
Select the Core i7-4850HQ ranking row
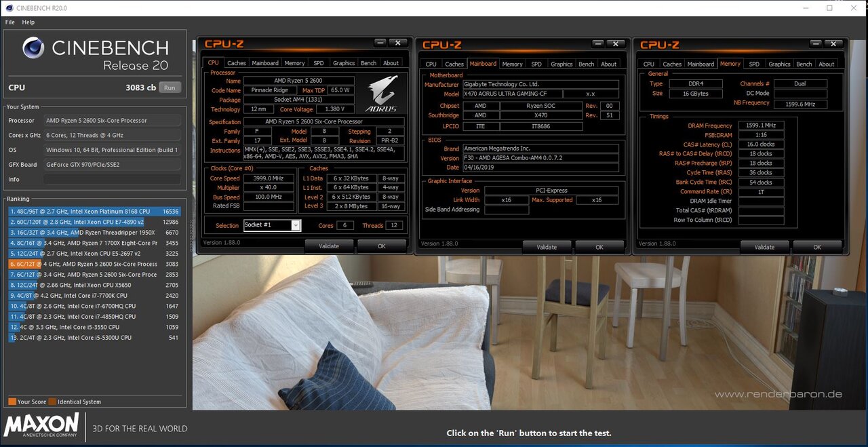click(x=94, y=316)
